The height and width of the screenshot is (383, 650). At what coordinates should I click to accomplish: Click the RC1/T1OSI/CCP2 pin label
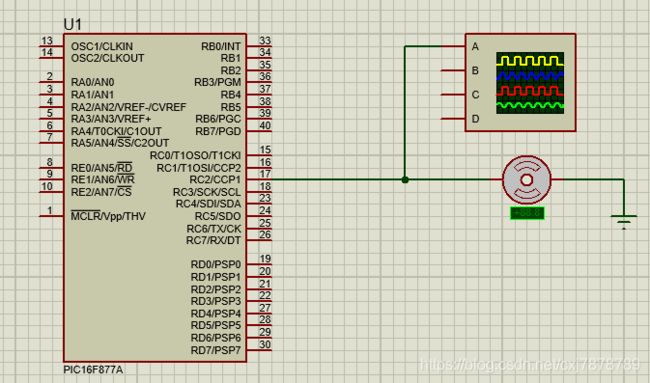199,167
